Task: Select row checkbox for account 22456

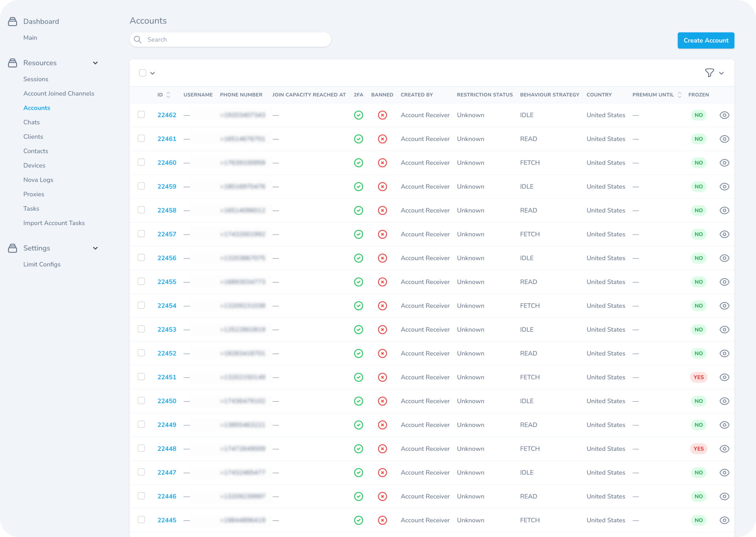Action: (x=141, y=258)
